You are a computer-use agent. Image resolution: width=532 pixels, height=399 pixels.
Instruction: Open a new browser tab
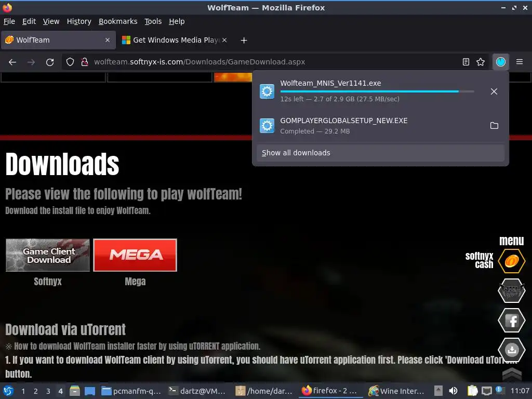click(x=244, y=41)
